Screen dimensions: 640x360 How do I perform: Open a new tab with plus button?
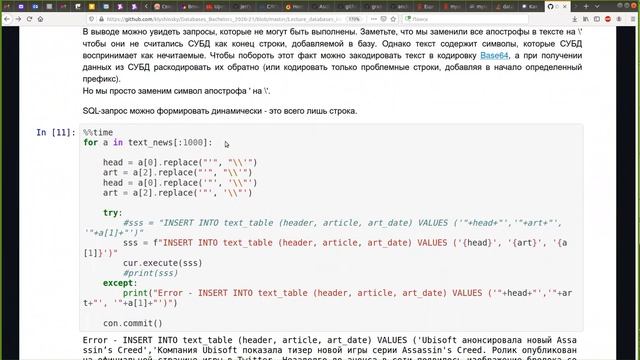click(586, 7)
